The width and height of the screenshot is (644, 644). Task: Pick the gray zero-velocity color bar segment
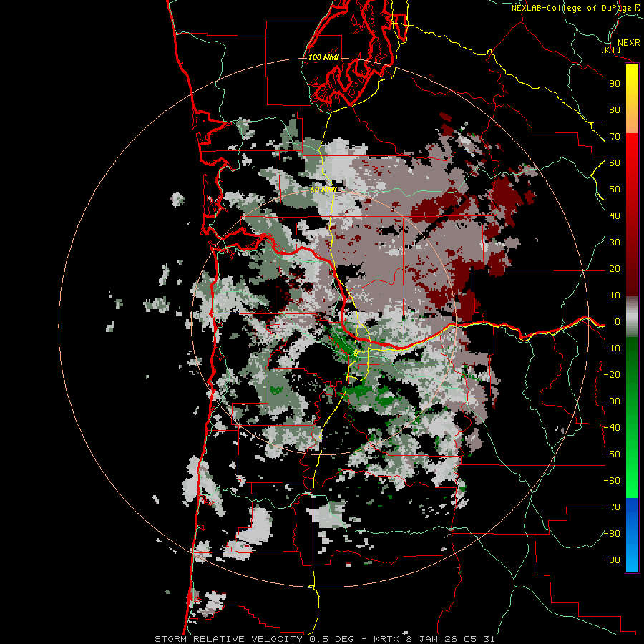tap(632, 317)
